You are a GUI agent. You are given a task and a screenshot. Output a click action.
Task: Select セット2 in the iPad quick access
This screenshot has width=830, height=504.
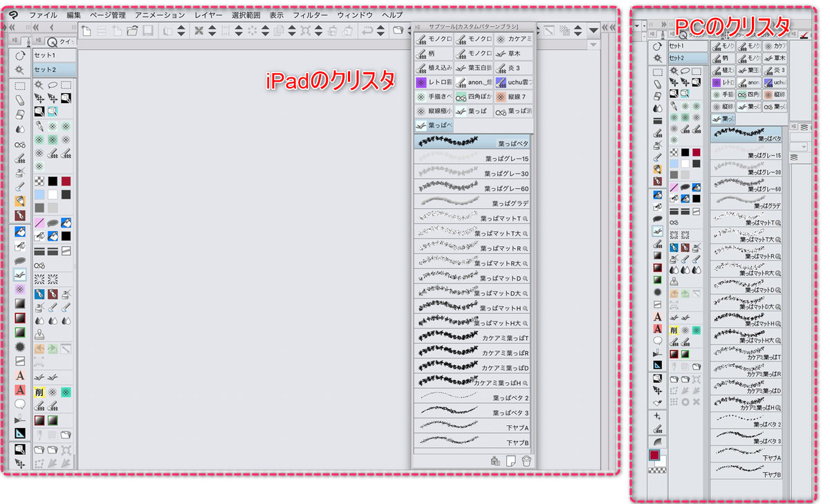[55, 69]
